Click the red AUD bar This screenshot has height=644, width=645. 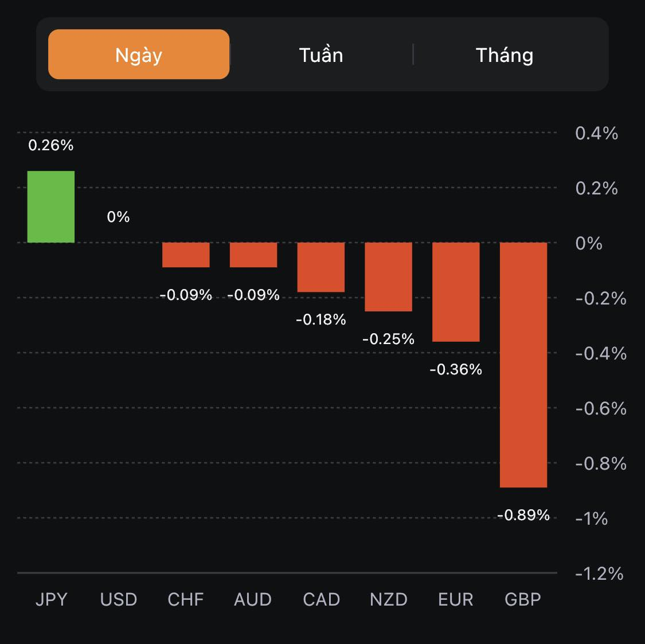253,255
